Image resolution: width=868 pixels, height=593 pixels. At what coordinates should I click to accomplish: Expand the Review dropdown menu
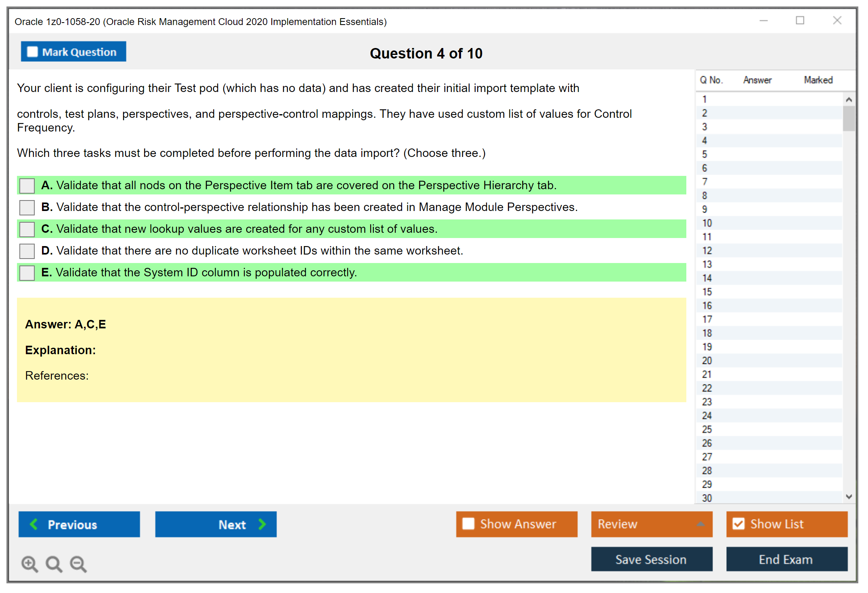click(x=700, y=524)
